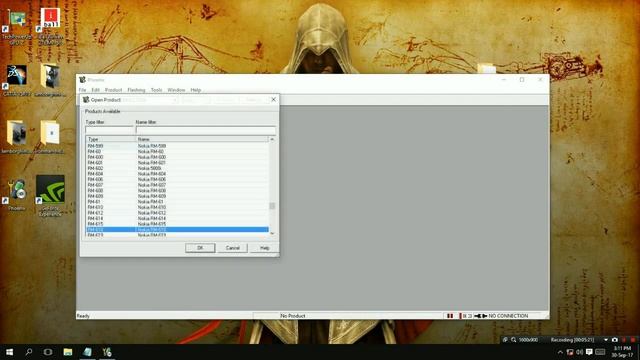The width and height of the screenshot is (640, 360).
Task: Close the Open Product dialog
Action: point(273,99)
